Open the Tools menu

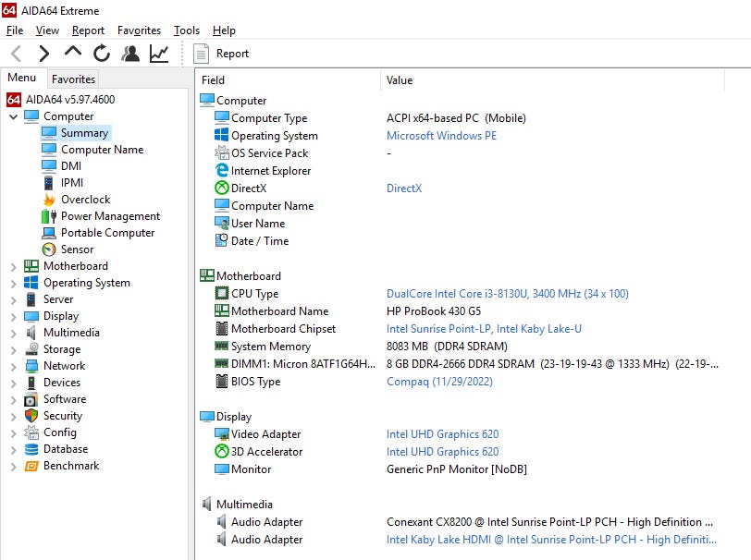click(186, 30)
